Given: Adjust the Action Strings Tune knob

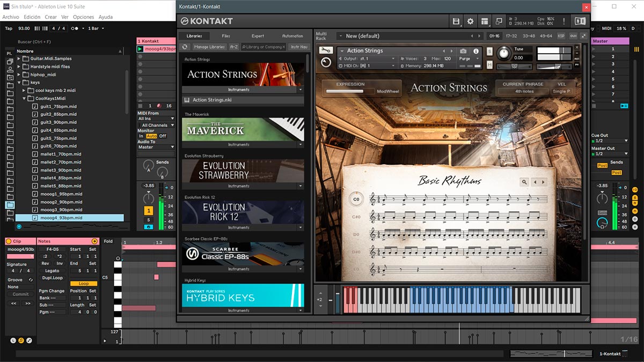Looking at the screenshot, I should (503, 53).
